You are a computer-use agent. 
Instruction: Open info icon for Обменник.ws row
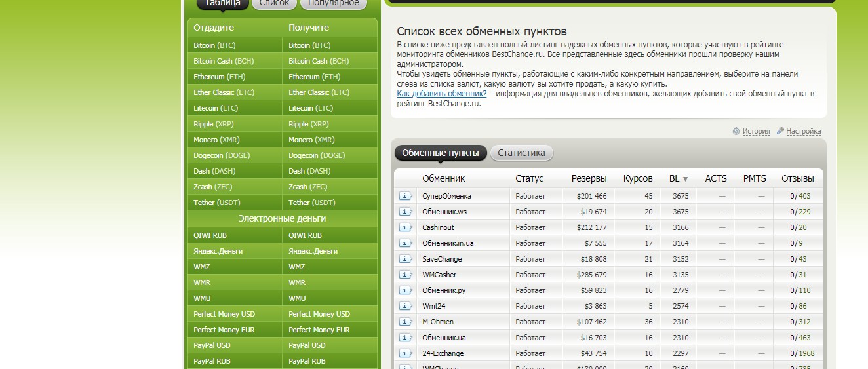coord(406,212)
